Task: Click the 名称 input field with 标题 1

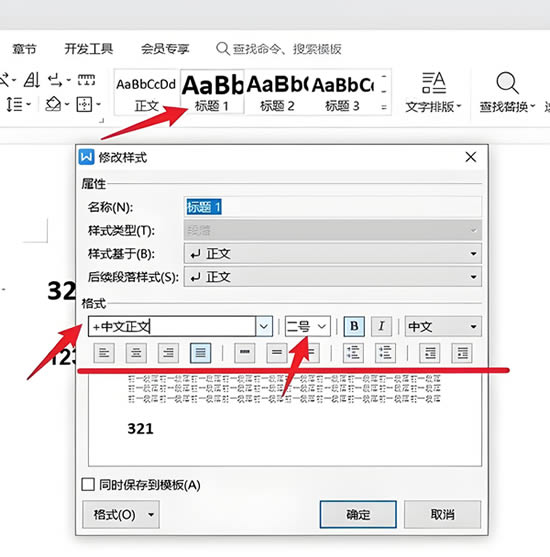Action: click(x=333, y=207)
